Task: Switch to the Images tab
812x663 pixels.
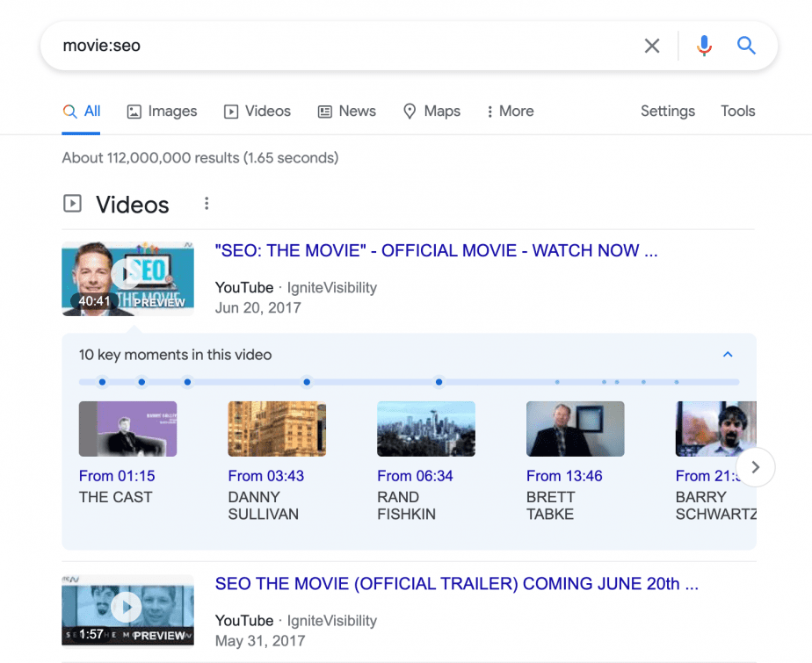Action: (x=162, y=112)
